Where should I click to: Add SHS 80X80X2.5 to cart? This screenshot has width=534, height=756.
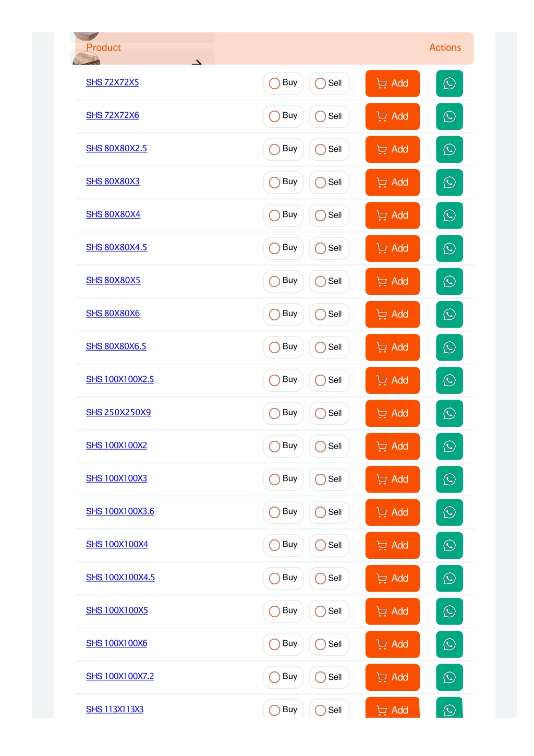click(x=392, y=149)
